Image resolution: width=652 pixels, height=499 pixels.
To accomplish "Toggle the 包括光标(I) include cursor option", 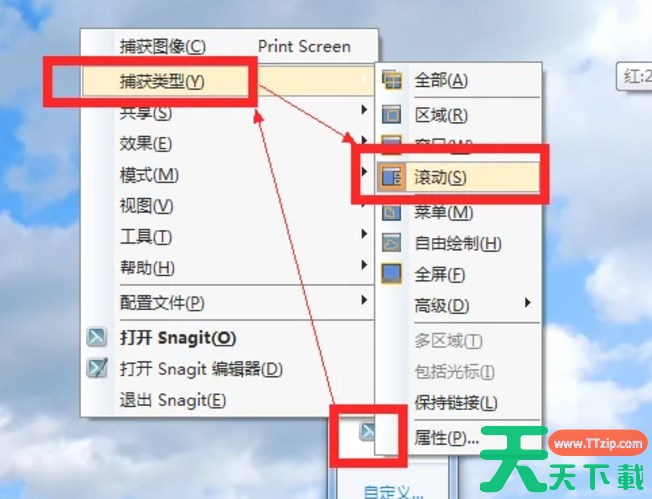I will tap(454, 372).
